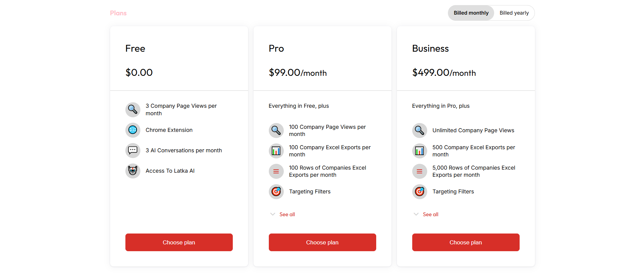Screen dimensions: 644x276
Task: Click the chevron beside Pro plan See all
Action: click(273, 214)
